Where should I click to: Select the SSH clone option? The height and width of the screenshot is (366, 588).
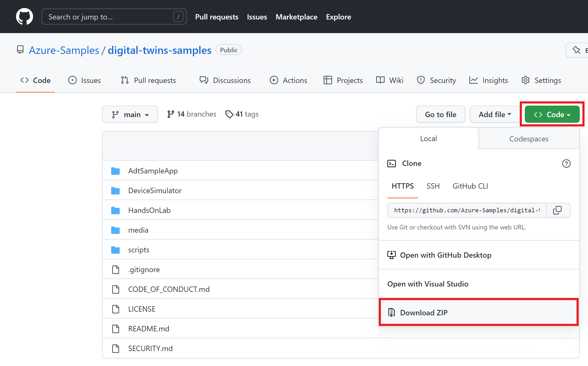coord(433,186)
